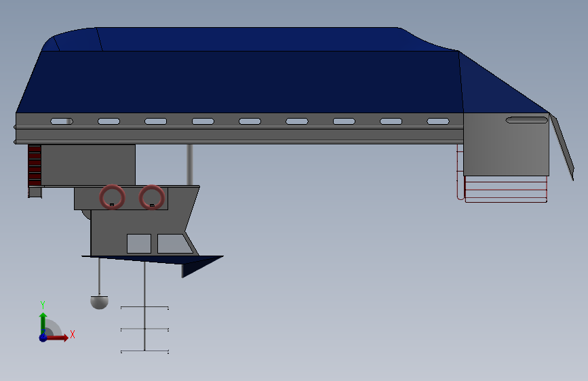Select the right red ring on the model
The image size is (588, 381).
click(x=152, y=197)
